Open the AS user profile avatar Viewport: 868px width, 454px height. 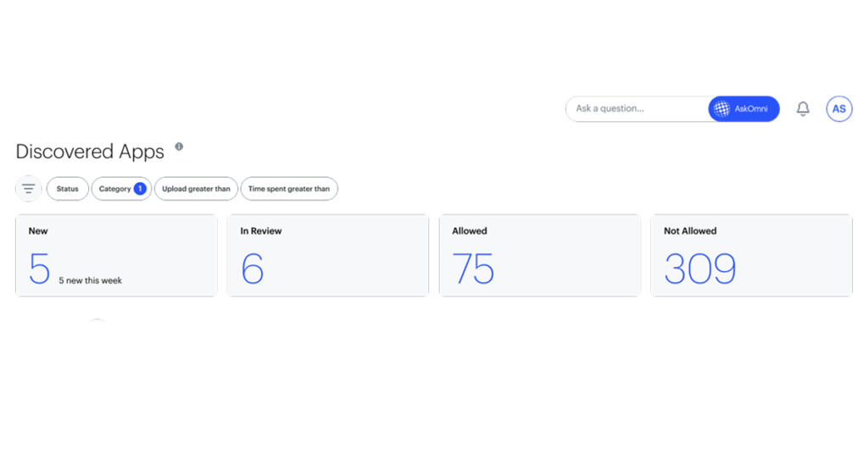pyautogui.click(x=839, y=109)
